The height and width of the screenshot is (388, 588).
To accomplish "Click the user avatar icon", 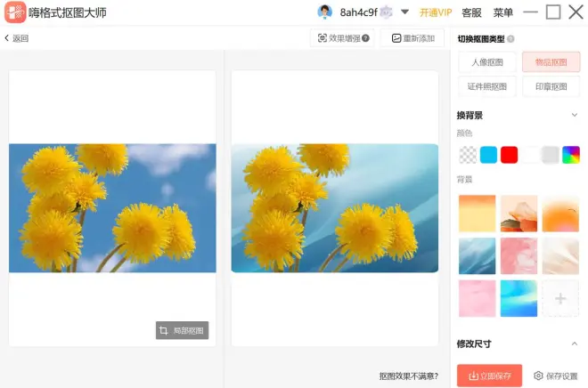I will pos(325,12).
